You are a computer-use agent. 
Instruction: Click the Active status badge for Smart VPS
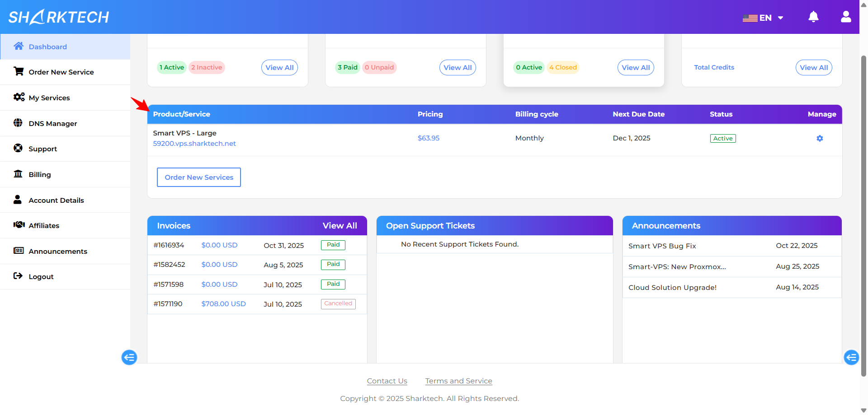click(x=723, y=139)
